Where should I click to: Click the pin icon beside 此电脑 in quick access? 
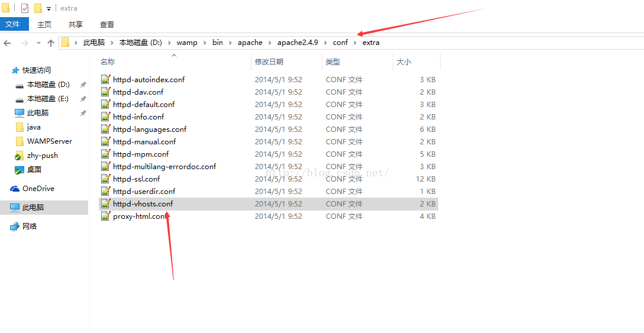83,113
